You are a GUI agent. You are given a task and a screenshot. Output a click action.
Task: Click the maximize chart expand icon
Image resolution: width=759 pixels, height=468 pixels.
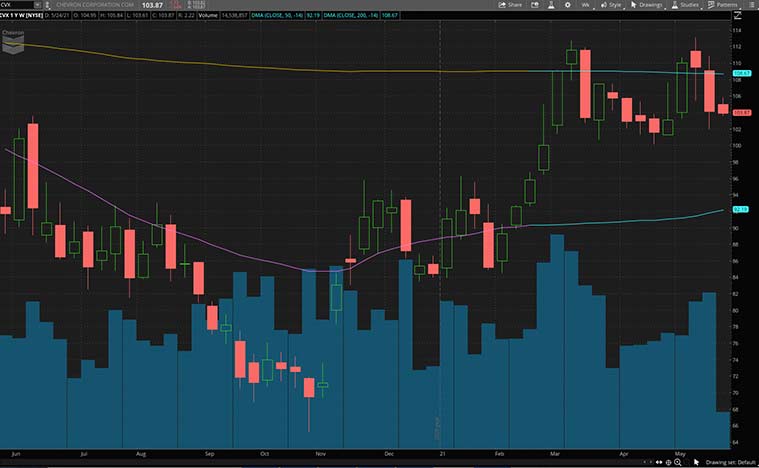[x=738, y=15]
